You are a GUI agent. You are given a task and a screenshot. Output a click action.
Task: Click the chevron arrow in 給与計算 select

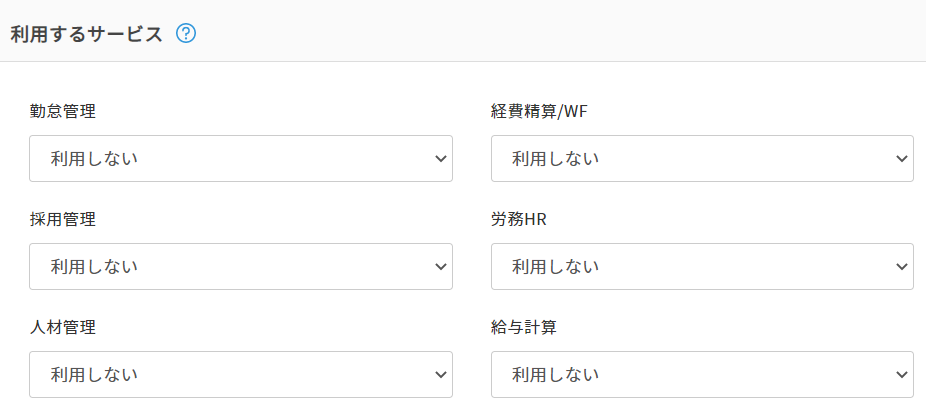(901, 374)
